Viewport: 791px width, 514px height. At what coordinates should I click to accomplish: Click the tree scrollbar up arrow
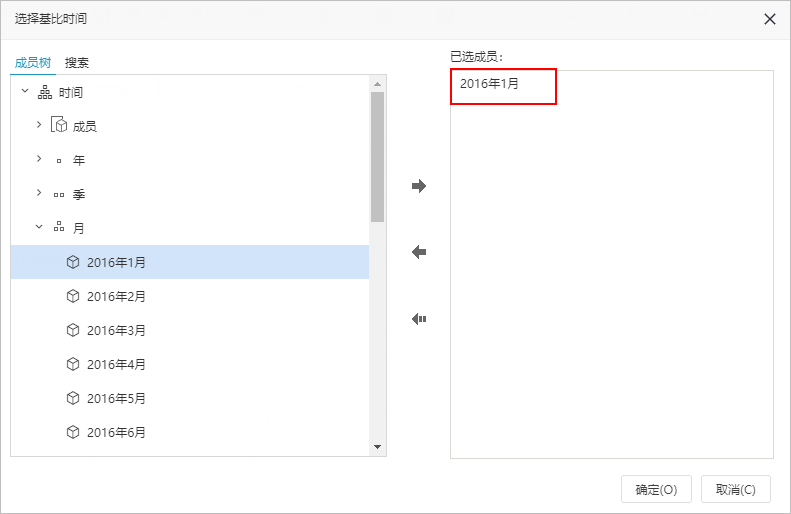[x=377, y=84]
